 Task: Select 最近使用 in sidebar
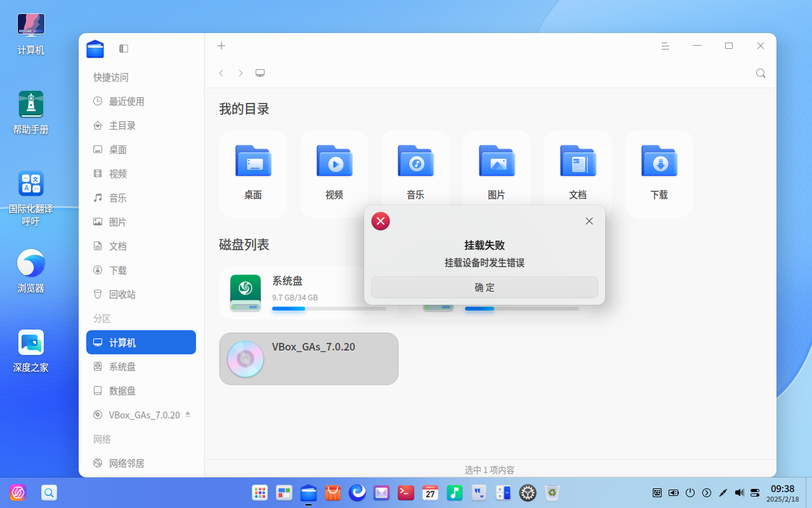coord(141,102)
